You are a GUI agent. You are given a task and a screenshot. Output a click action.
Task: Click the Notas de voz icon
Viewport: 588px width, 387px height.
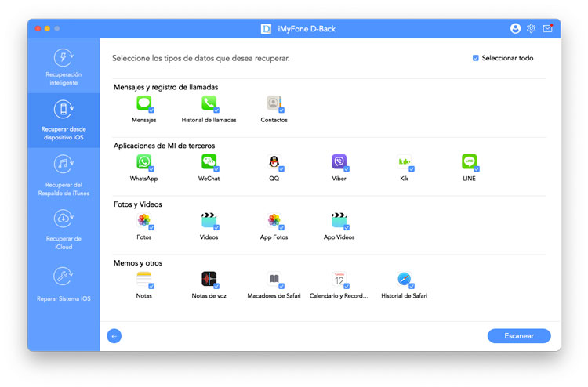tap(209, 279)
